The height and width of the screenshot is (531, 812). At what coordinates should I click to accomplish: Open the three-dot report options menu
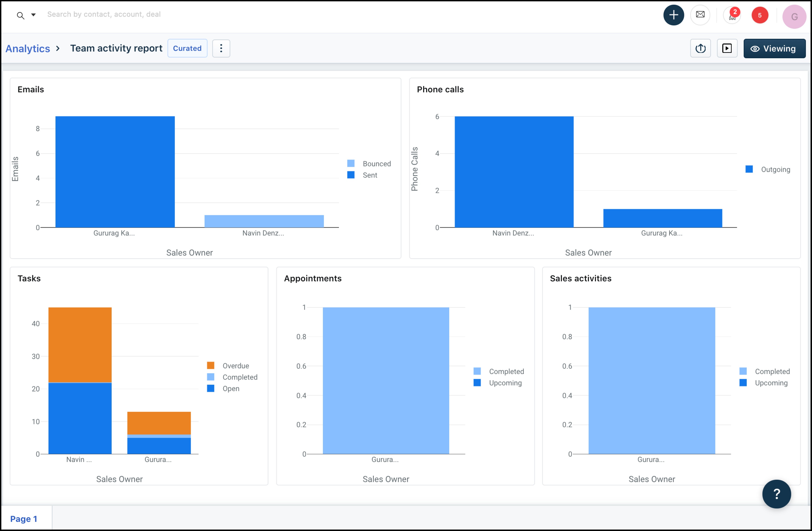click(x=221, y=48)
